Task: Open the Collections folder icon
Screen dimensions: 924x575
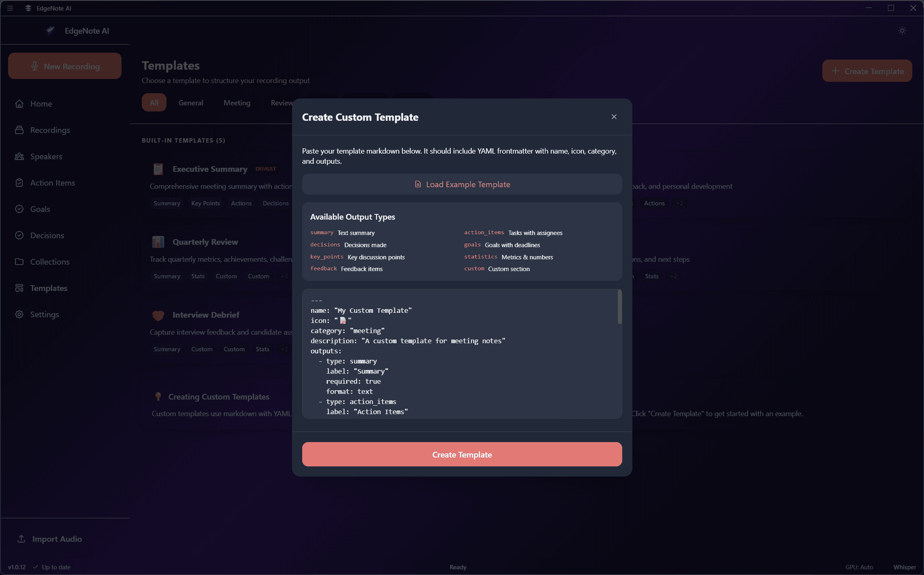Action: click(x=19, y=261)
